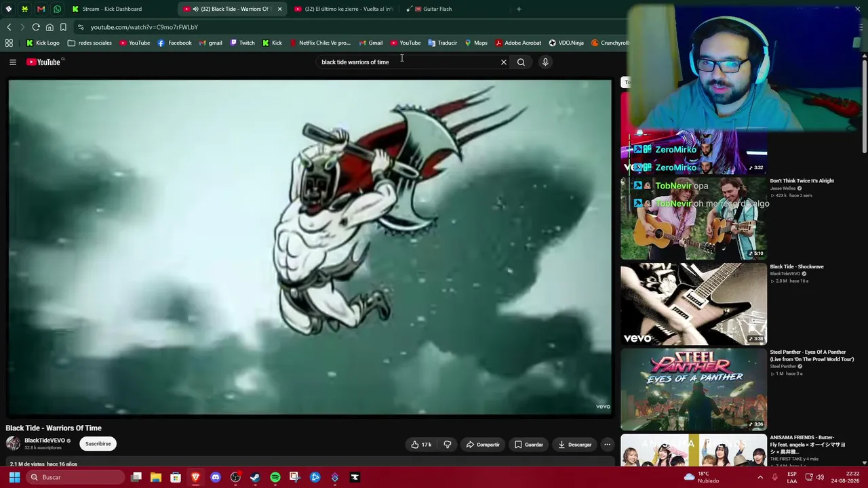The image size is (868, 488).
Task: Open the Maps bookmark
Action: coord(475,43)
